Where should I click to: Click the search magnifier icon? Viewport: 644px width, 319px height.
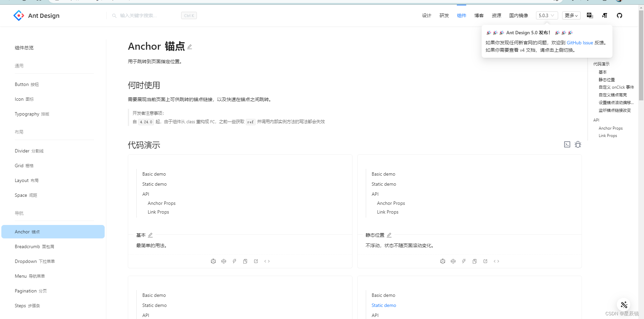click(x=114, y=15)
